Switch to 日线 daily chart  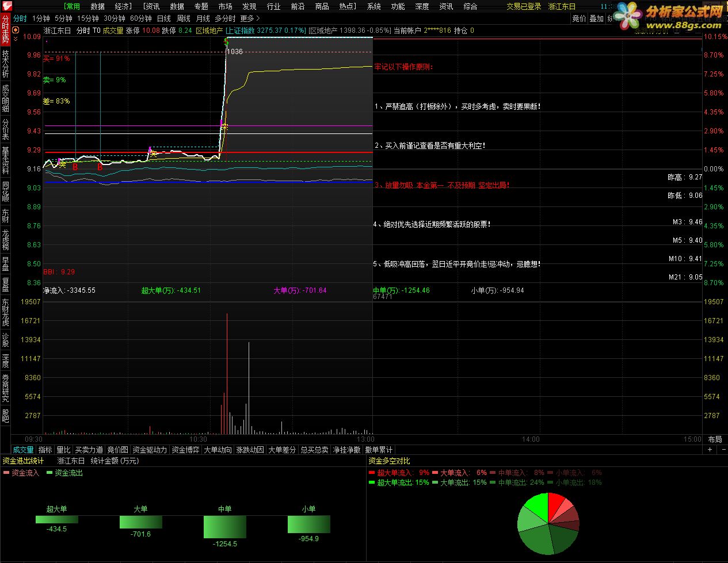[163, 18]
